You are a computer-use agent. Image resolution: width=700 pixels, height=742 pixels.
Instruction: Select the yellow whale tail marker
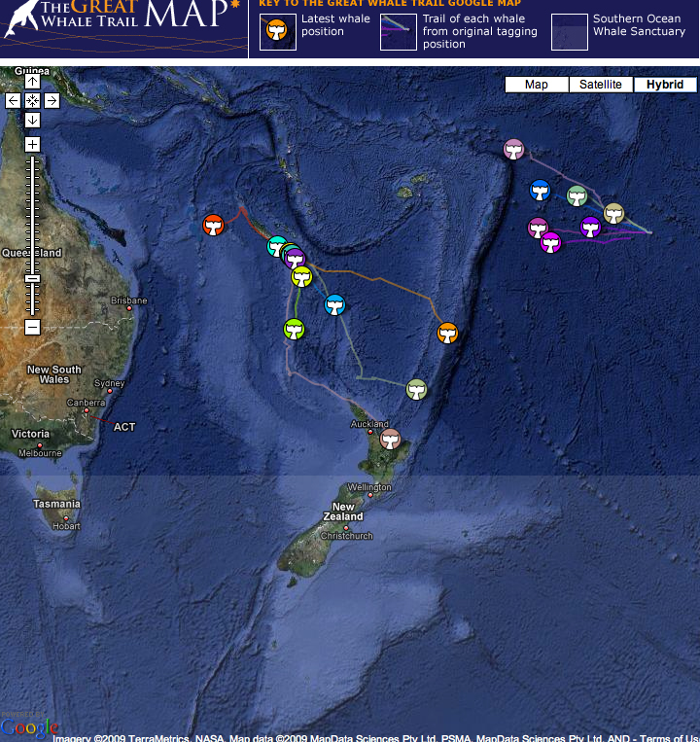click(301, 277)
